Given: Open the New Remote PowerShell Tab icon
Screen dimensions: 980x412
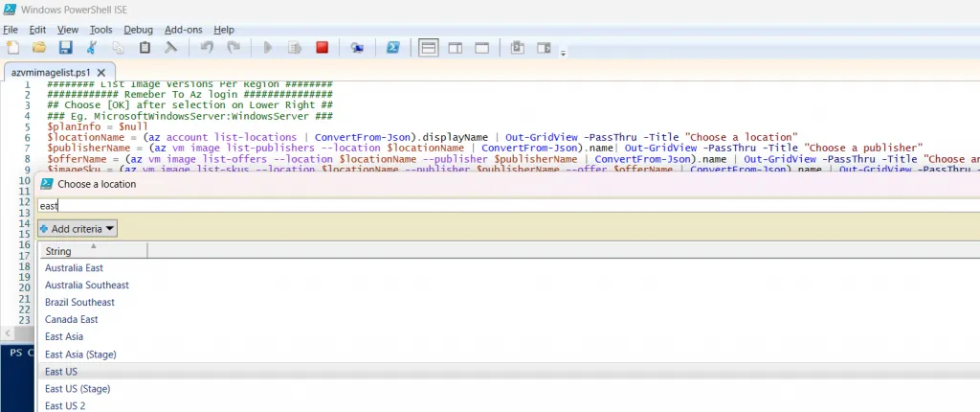Looking at the screenshot, I should click(x=357, y=47).
